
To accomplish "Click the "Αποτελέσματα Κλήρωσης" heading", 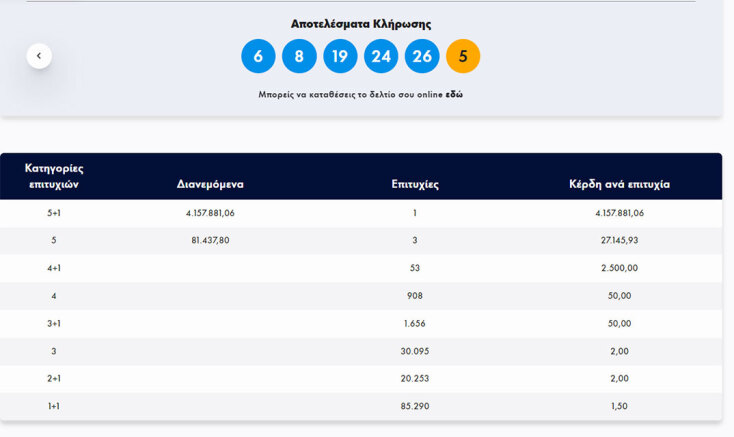I will pos(361,24).
